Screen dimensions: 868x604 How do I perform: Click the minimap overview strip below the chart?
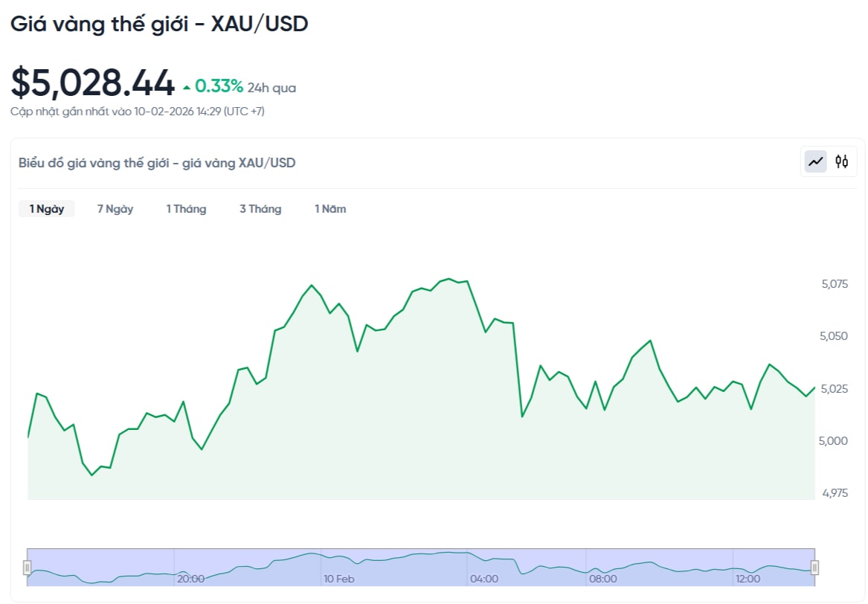pyautogui.click(x=420, y=564)
